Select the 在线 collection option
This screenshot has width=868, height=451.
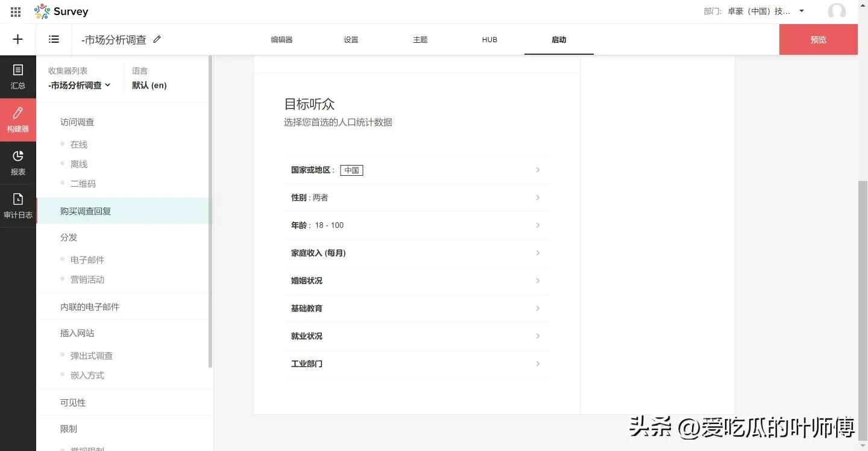point(78,144)
